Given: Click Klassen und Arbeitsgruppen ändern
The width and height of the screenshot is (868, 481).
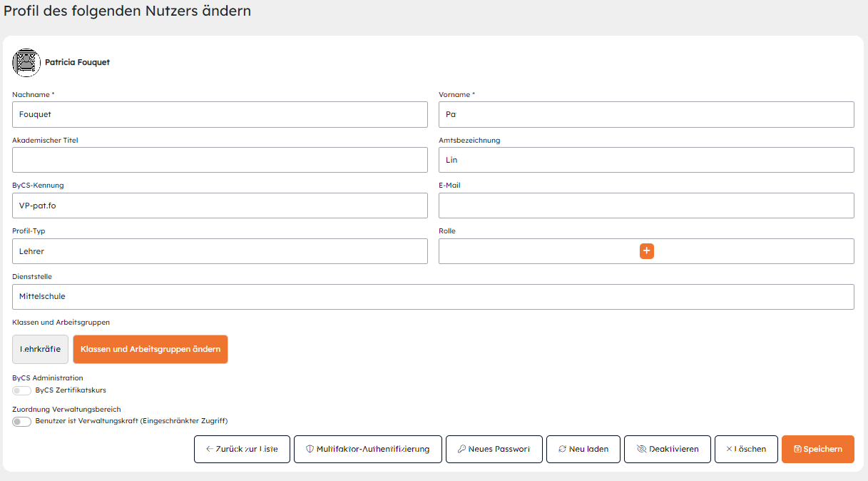Looking at the screenshot, I should click(x=150, y=350).
